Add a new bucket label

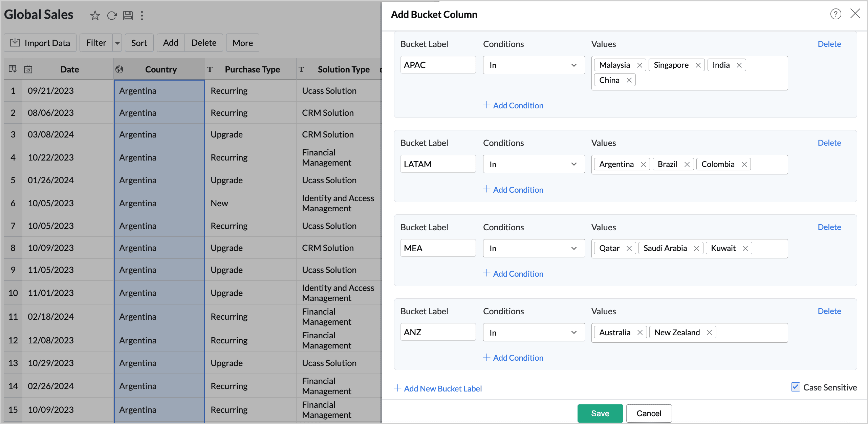(438, 388)
